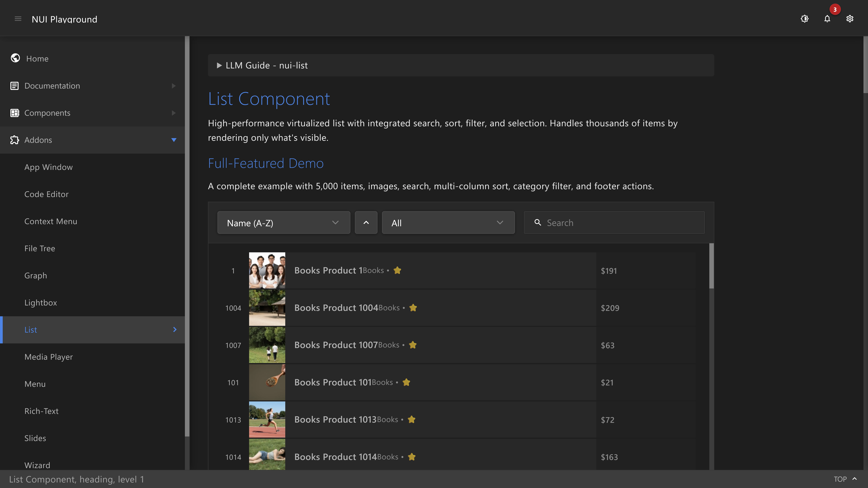The image size is (868, 488).
Task: Open the All category filter dropdown
Action: 448,223
